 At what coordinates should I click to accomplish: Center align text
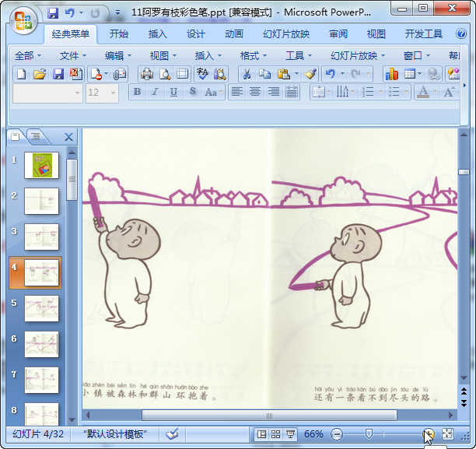(x=255, y=92)
